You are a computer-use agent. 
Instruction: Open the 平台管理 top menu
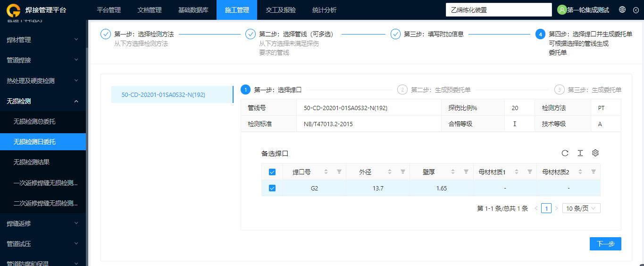tap(109, 10)
